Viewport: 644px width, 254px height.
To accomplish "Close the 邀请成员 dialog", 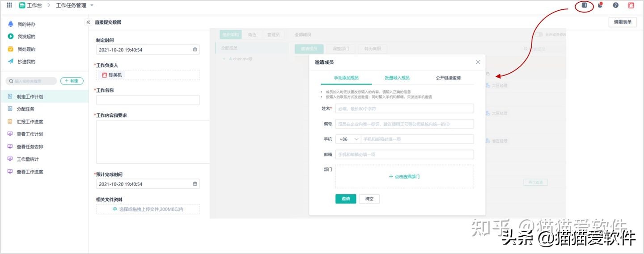I will point(478,62).
